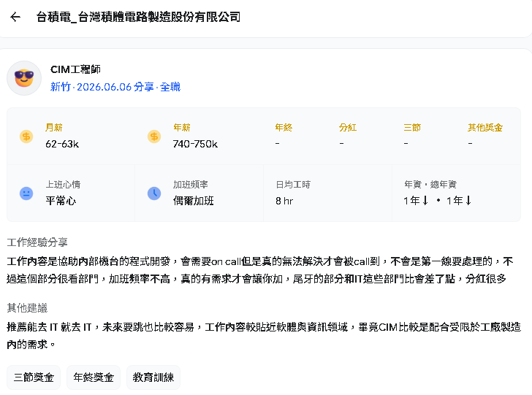The image size is (532, 395).
Task: Click the overtime frequency clock icon
Action: coord(154,193)
